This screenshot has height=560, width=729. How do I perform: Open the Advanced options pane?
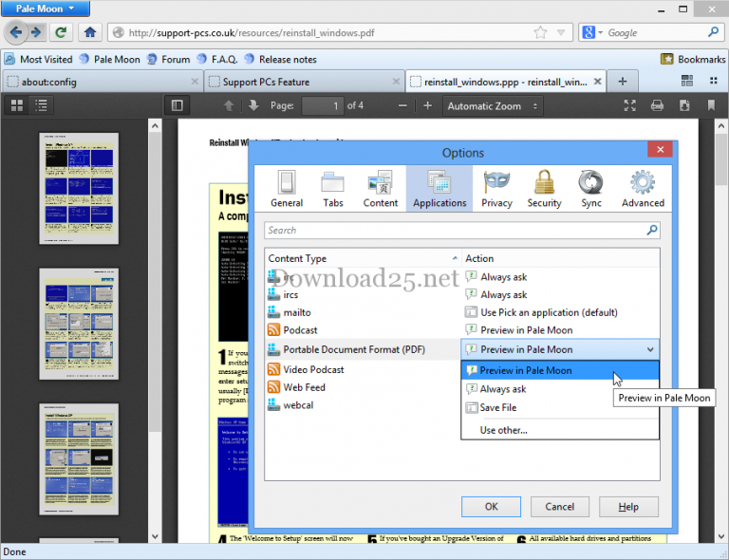point(643,189)
